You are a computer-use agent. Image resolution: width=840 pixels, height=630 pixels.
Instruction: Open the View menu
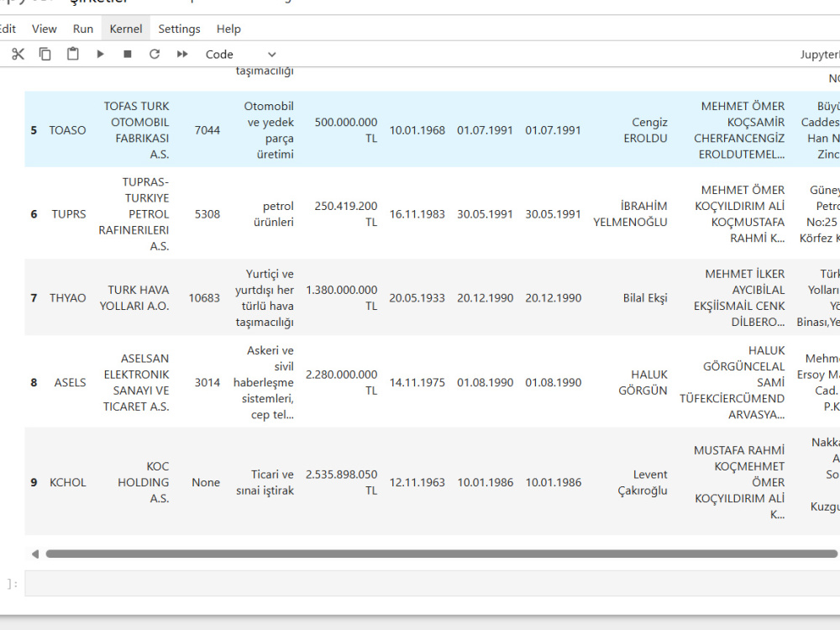tap(44, 29)
